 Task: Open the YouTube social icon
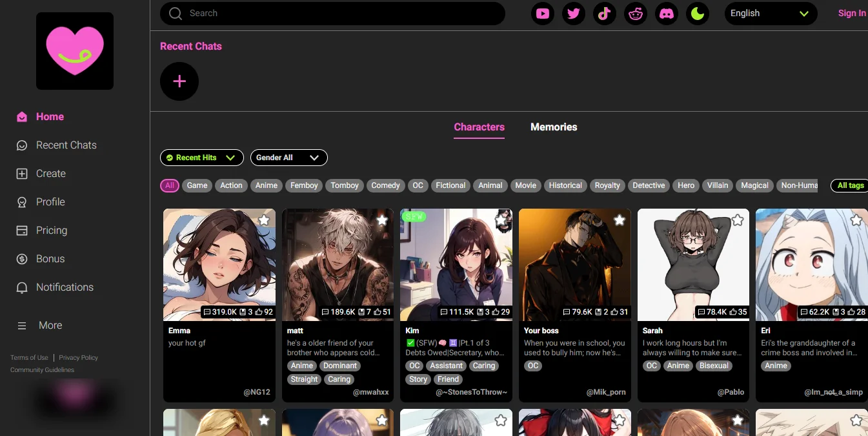[x=543, y=14]
